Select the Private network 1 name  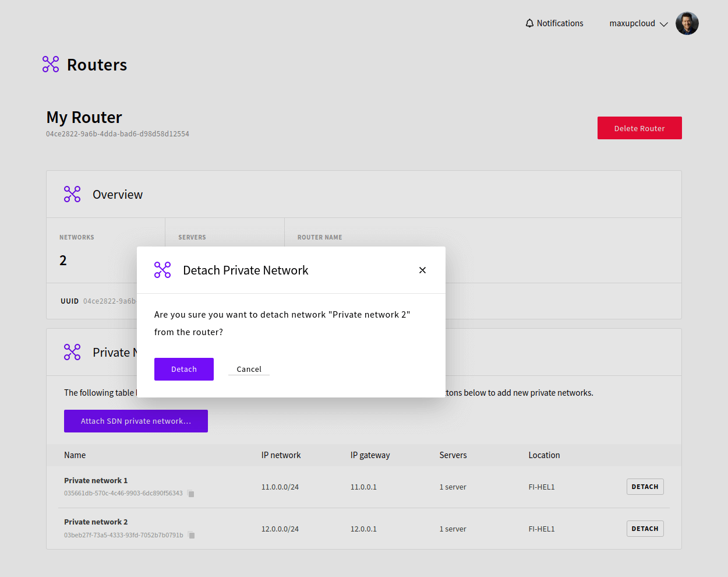pos(96,480)
